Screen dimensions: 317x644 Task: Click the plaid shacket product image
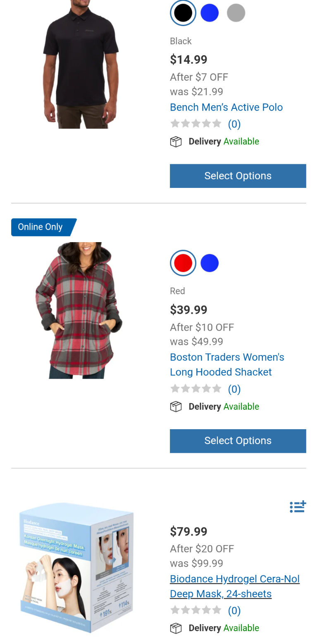pyautogui.click(x=79, y=310)
